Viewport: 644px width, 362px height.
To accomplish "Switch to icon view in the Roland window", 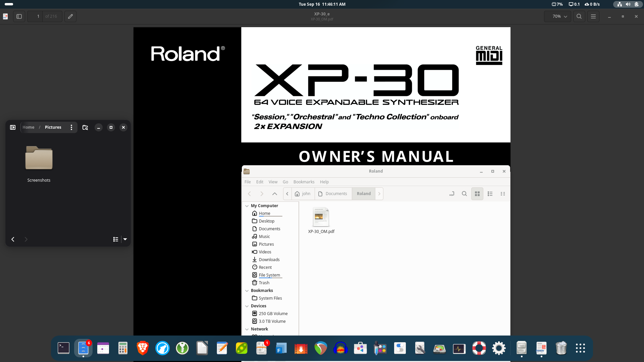I will point(477,194).
